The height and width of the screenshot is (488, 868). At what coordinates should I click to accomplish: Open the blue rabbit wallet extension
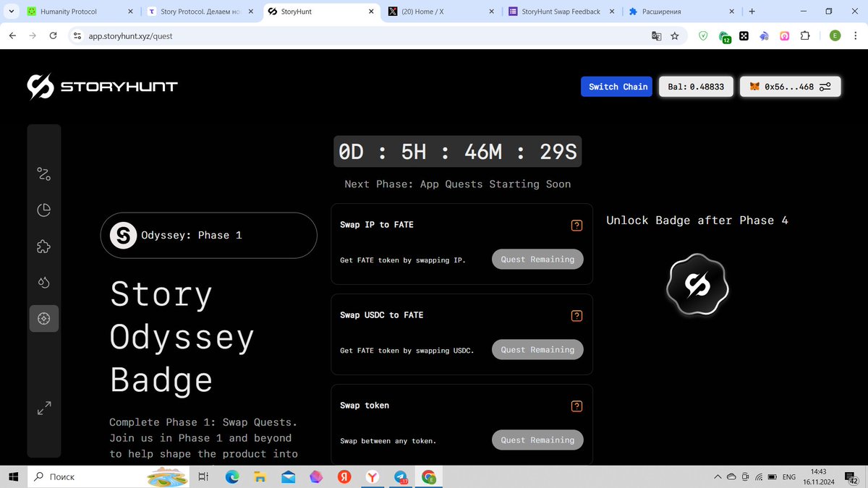[x=764, y=35]
